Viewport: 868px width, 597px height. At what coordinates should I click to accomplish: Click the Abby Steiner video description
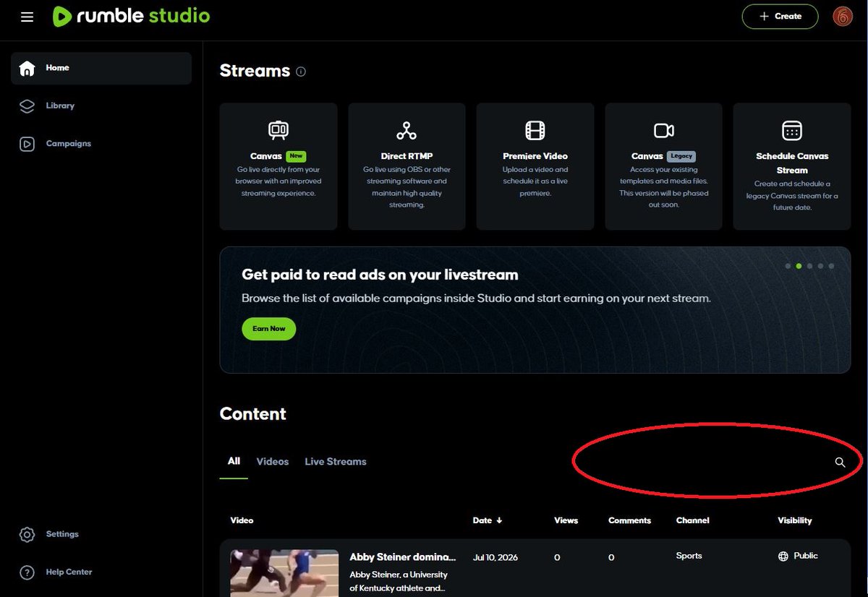pyautogui.click(x=399, y=581)
